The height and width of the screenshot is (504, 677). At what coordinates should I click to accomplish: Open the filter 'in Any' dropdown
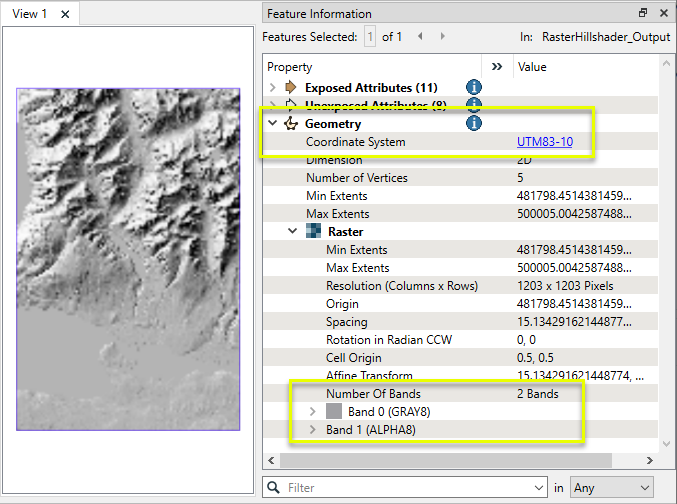(x=611, y=487)
